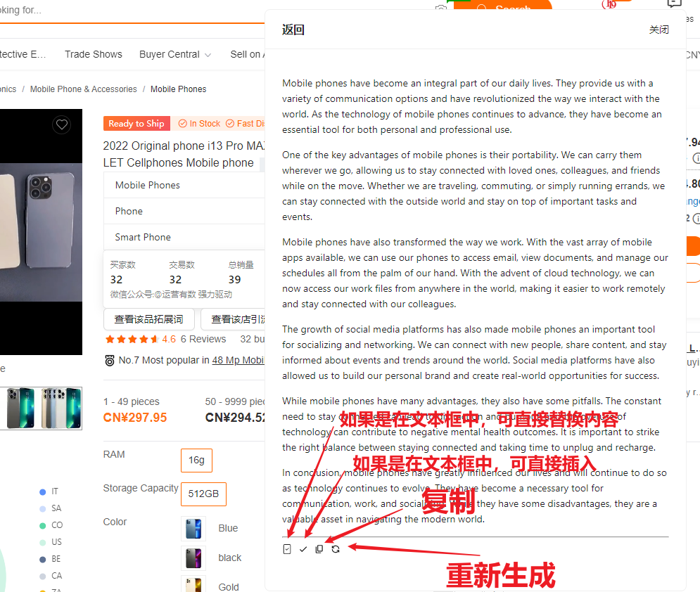Open messages with the chat bubble icon
The height and width of the screenshot is (592, 700).
point(674,4)
